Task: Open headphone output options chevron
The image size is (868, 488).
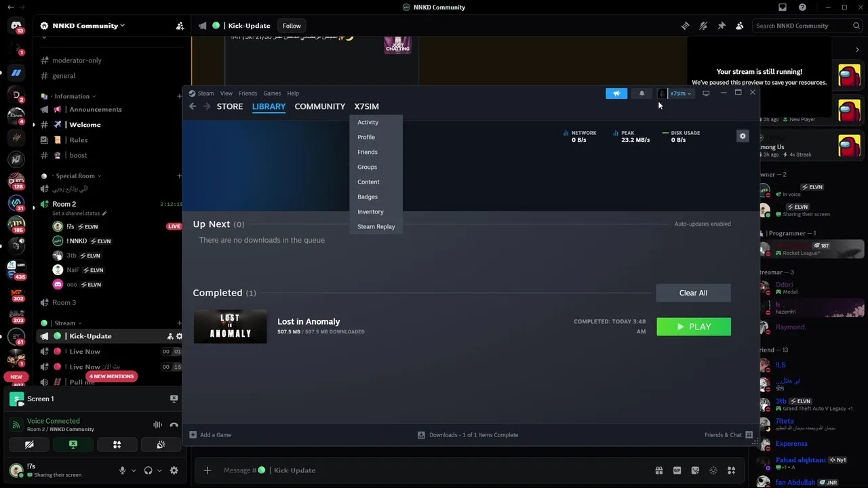Action: (x=159, y=470)
